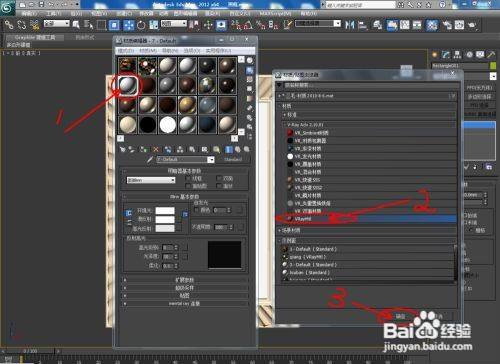Open the reference coordinate system dropdown
The image size is (500, 364).
(x=174, y=23)
